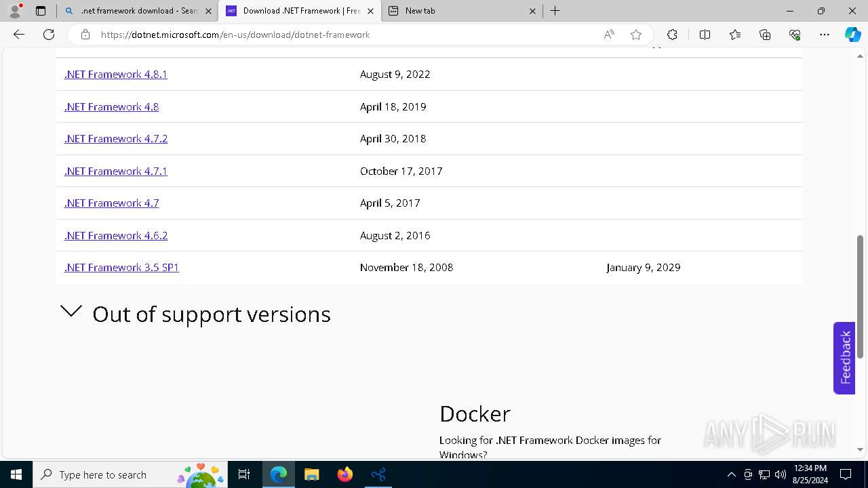Select the August 9, 2022 release date
The image size is (868, 488).
pyautogui.click(x=395, y=75)
